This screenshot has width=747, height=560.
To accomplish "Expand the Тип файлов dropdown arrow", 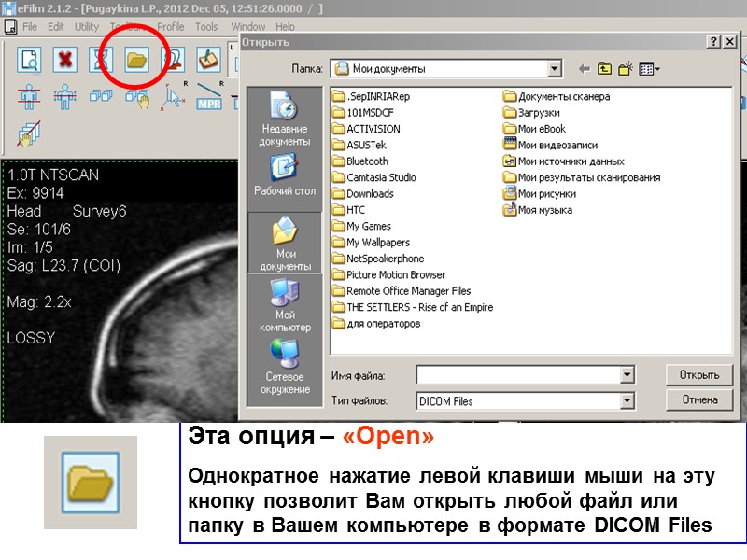I will click(x=627, y=401).
